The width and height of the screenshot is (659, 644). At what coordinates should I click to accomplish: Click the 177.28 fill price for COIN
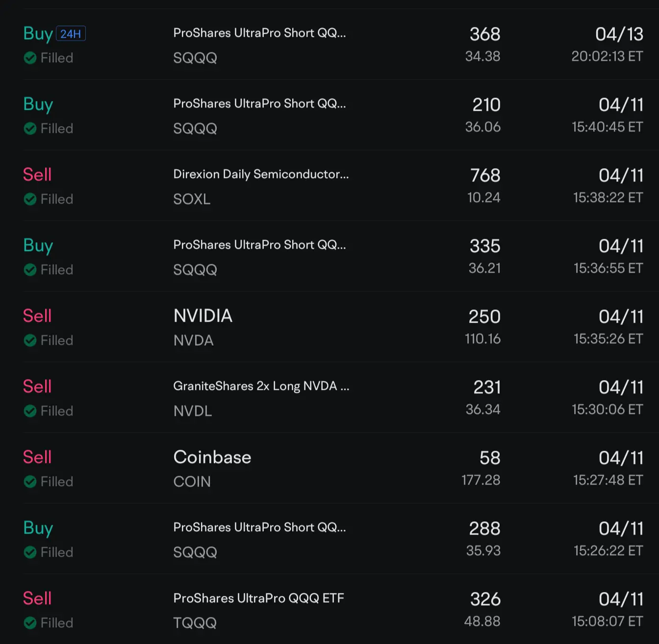point(481,480)
